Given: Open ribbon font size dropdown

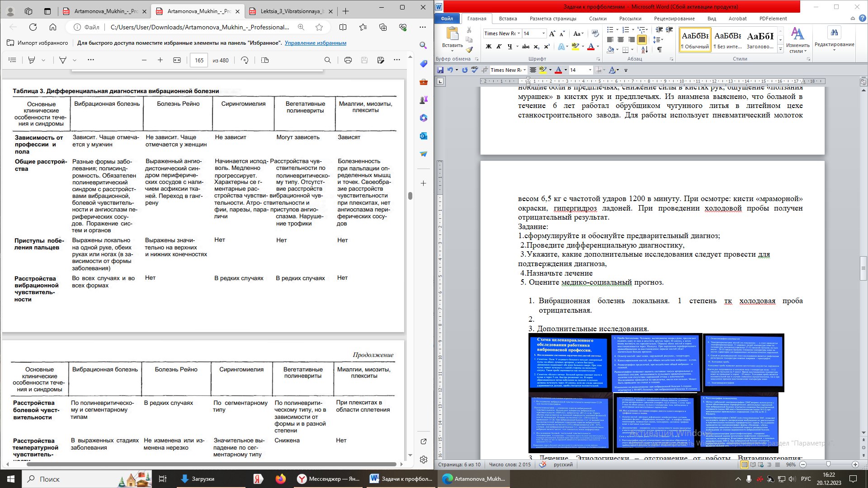Looking at the screenshot, I should click(543, 33).
